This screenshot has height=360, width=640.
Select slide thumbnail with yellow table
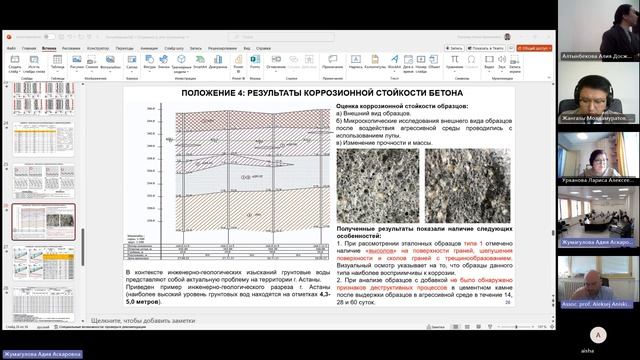coord(44,263)
